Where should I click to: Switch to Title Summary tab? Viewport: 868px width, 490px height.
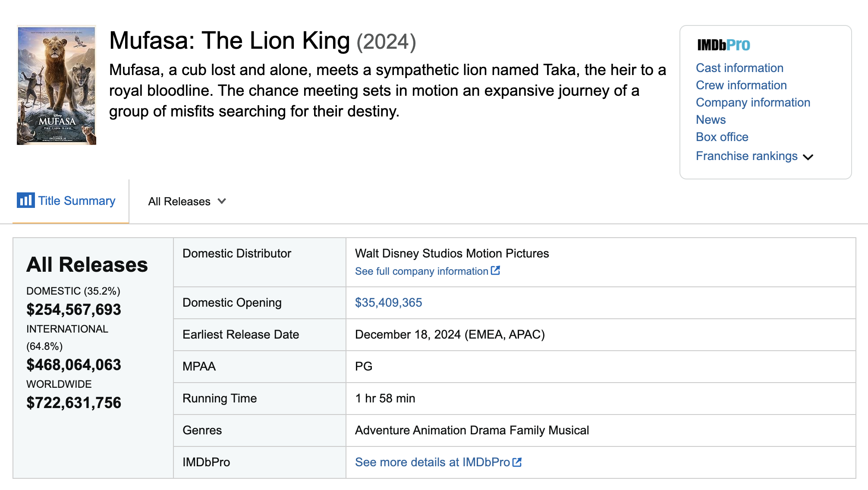pos(76,201)
